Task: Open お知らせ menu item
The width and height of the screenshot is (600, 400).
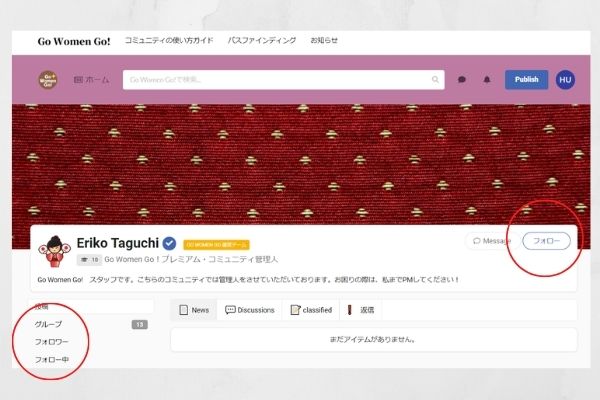Action: 324,40
